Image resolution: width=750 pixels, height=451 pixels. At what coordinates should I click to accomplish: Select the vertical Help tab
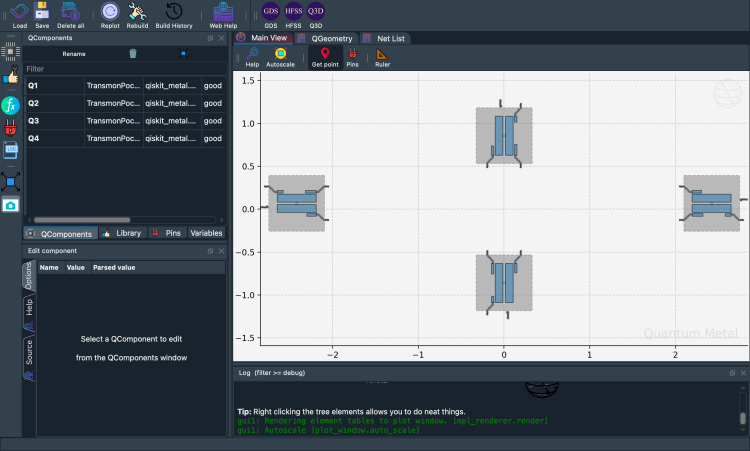(29, 313)
